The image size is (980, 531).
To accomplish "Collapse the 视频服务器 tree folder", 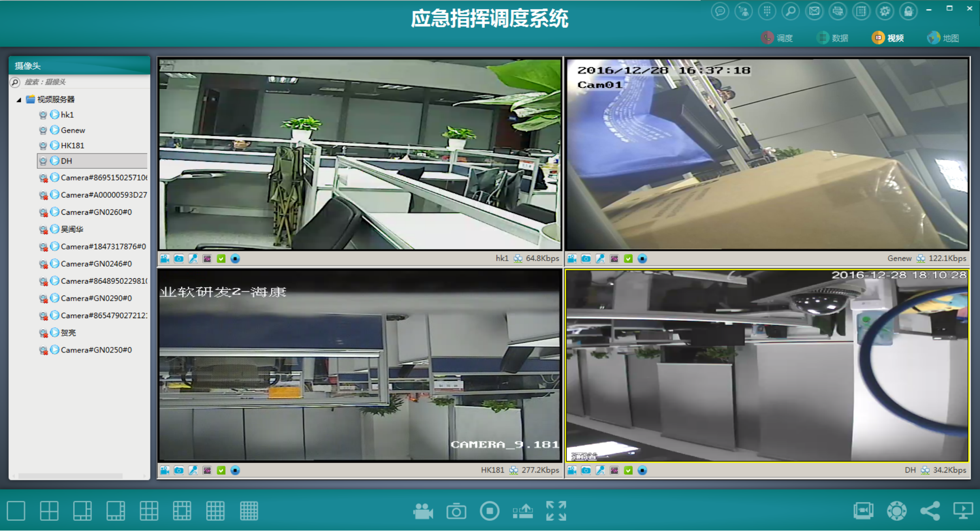I will click(19, 100).
